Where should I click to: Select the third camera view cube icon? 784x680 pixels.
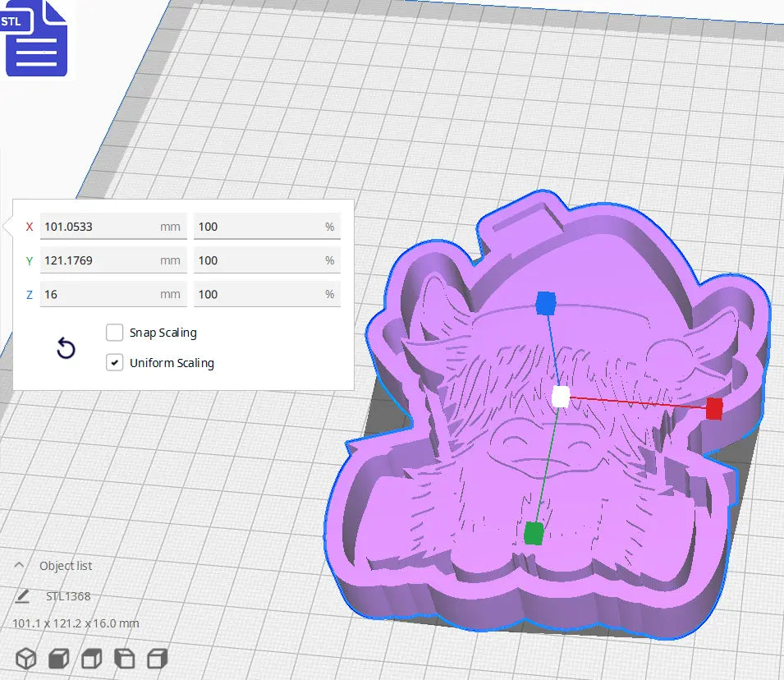pyautogui.click(x=90, y=658)
